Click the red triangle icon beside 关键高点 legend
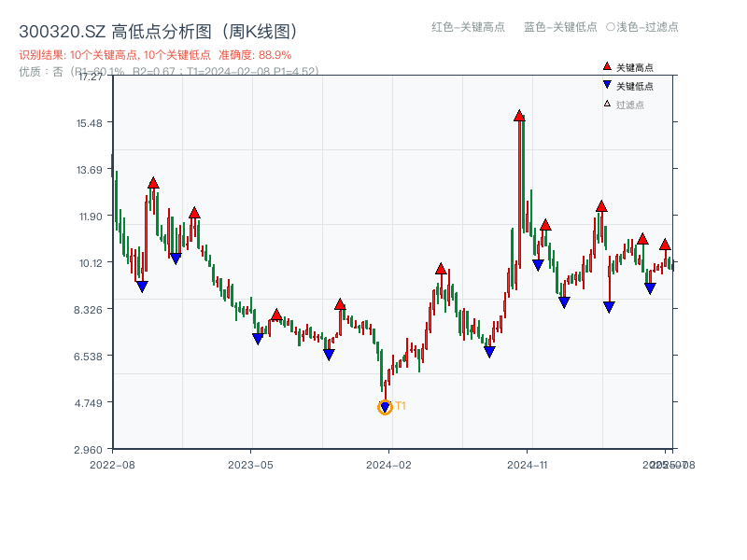This screenshot has width=747, height=560. [607, 66]
